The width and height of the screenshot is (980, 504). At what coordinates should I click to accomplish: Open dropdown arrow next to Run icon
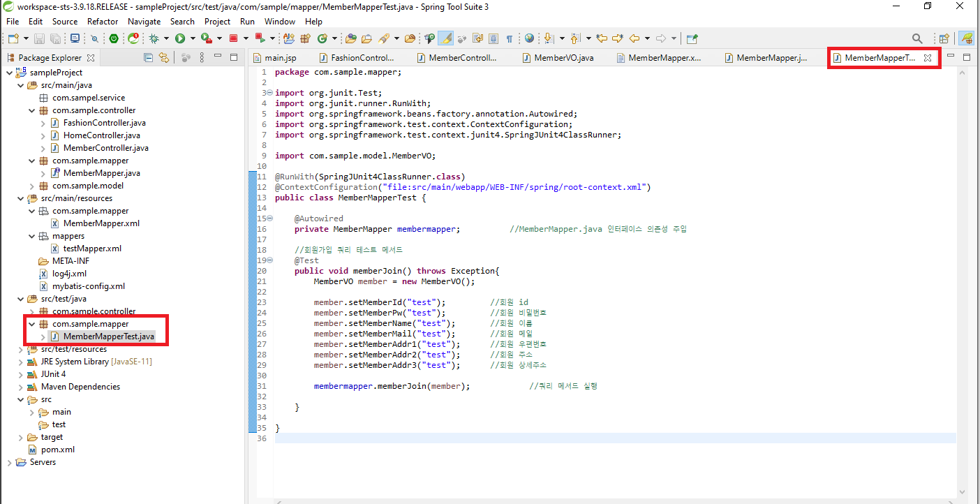click(193, 38)
